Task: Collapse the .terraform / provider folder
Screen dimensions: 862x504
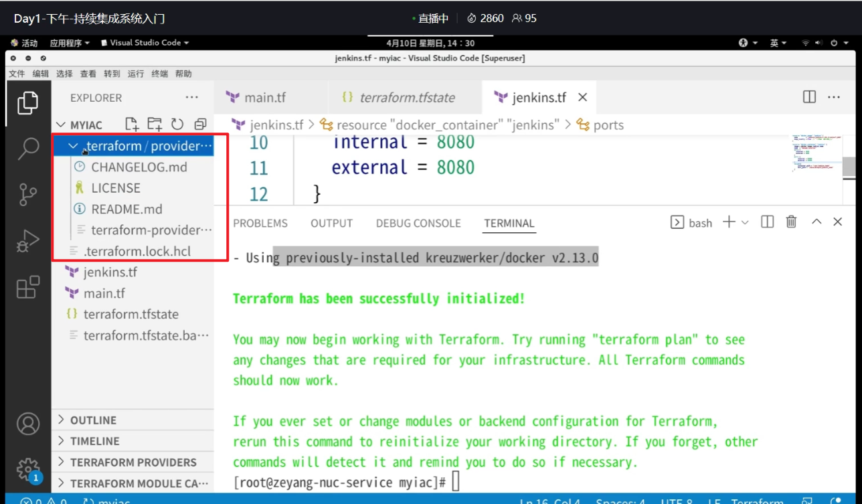Action: [x=74, y=146]
